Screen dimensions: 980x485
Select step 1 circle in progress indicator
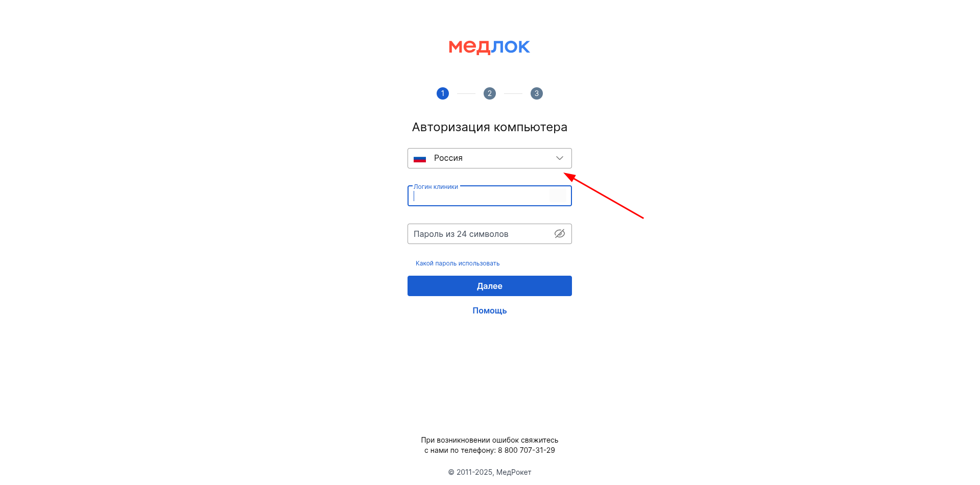pyautogui.click(x=443, y=93)
